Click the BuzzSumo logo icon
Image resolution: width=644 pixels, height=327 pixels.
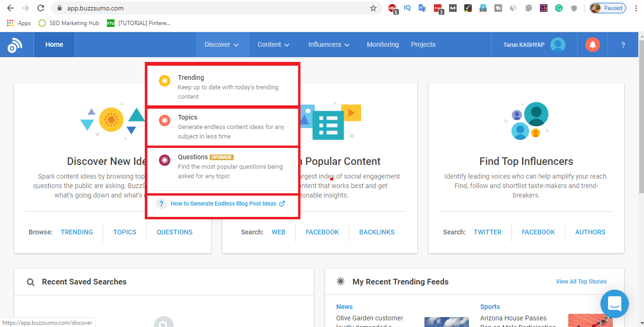(x=15, y=45)
